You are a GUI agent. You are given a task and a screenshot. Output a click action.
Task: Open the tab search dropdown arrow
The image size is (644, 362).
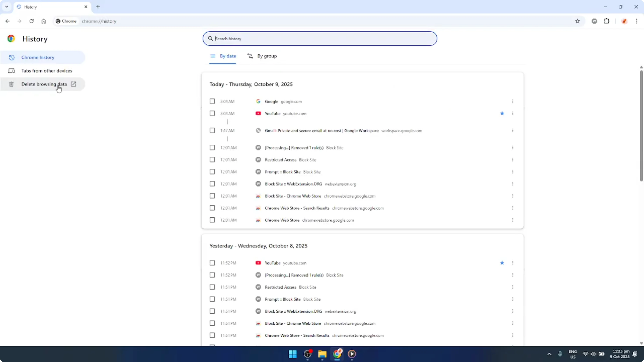pos(7,7)
